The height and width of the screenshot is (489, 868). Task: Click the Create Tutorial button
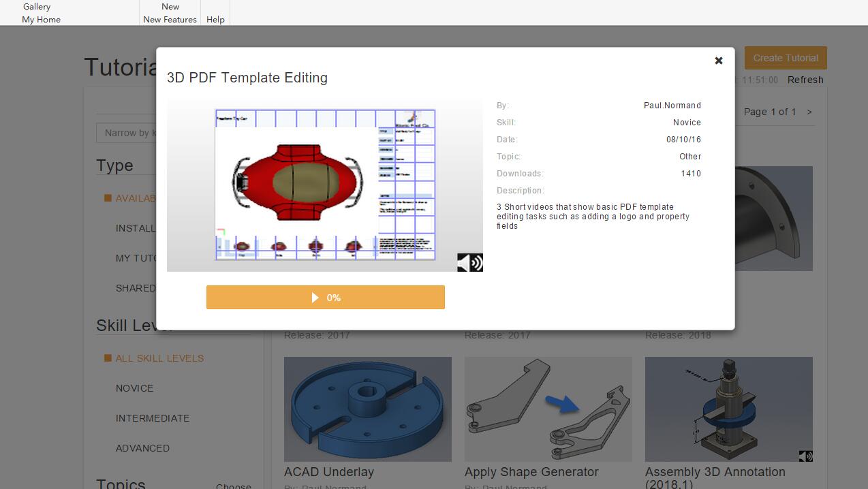point(785,58)
